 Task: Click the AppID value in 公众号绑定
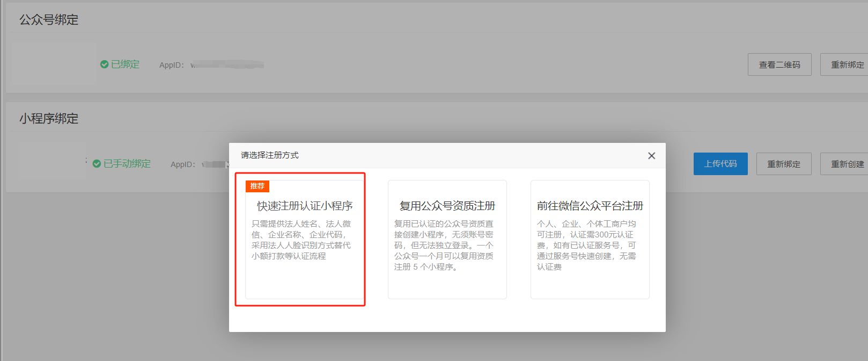[227, 65]
